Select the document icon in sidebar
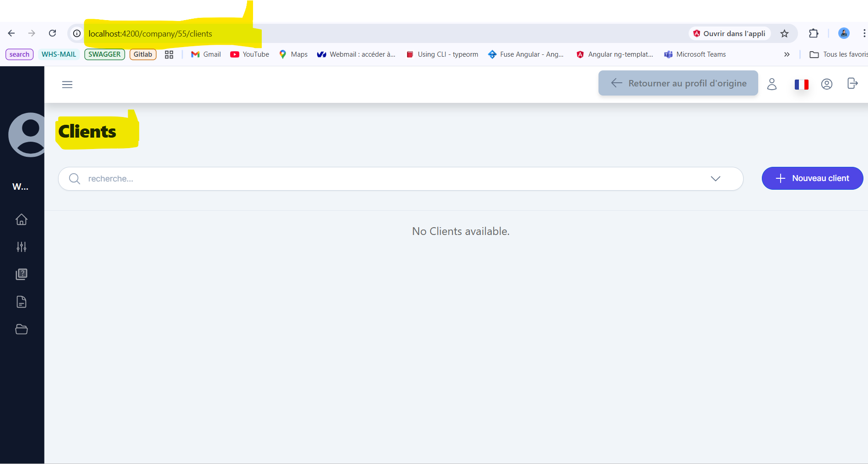 tap(22, 302)
